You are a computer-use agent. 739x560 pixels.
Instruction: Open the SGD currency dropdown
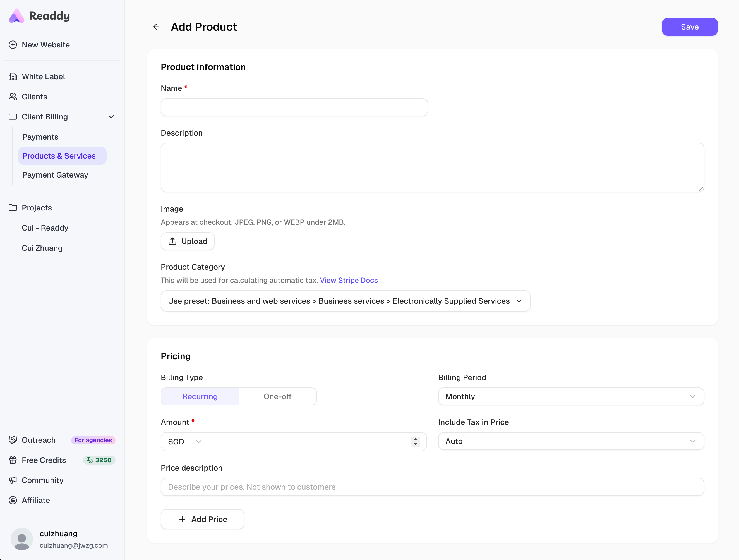click(185, 441)
